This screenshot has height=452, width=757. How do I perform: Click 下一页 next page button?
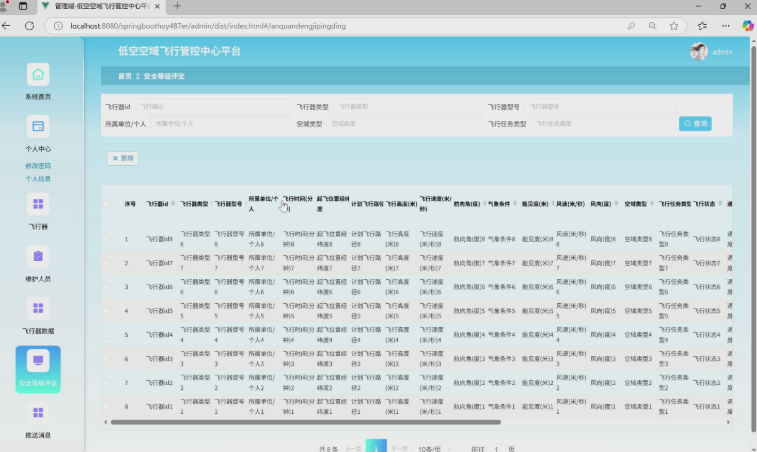click(399, 449)
